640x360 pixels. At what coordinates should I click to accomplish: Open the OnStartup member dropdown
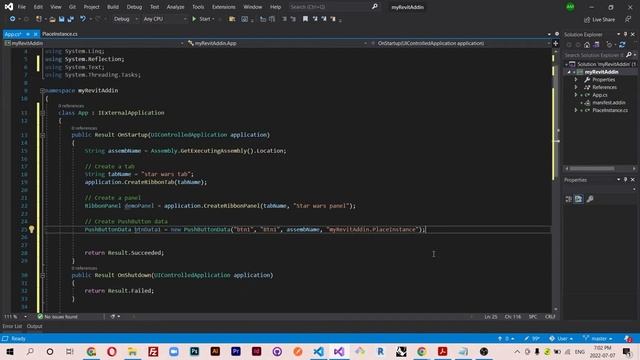[460, 43]
